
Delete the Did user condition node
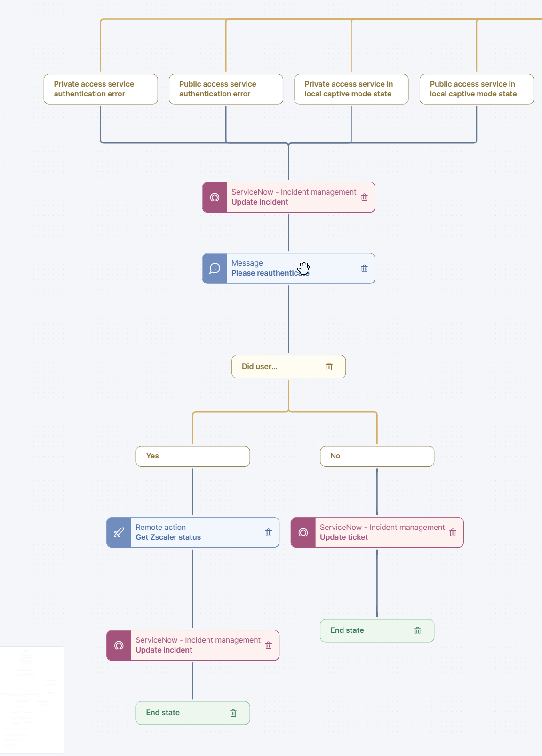click(329, 367)
